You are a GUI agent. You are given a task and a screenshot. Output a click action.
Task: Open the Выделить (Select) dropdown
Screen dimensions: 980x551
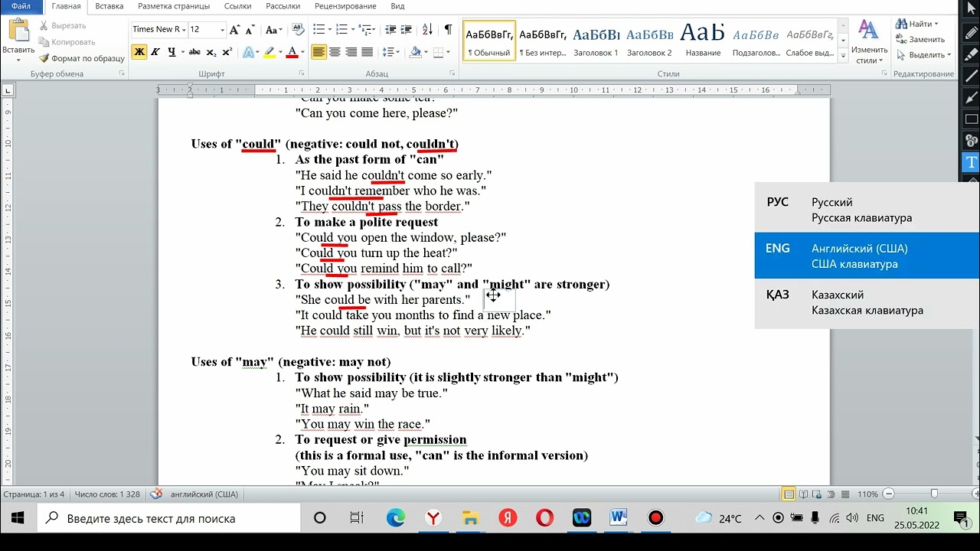(924, 55)
